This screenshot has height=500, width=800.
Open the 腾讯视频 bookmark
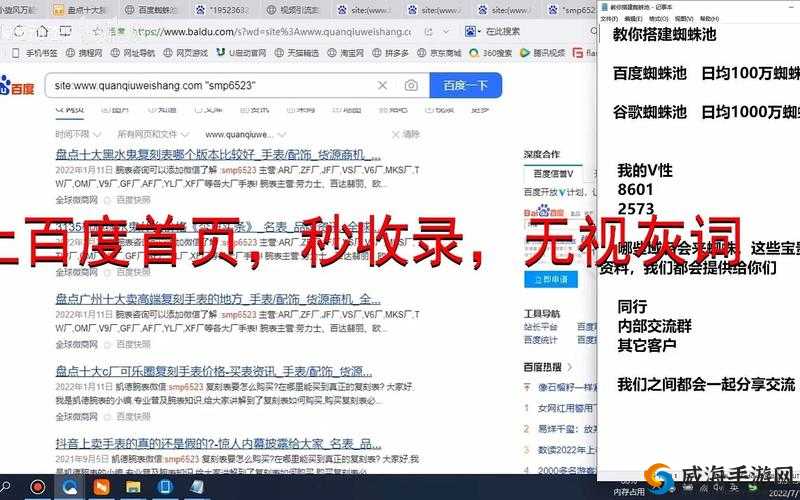[543, 53]
